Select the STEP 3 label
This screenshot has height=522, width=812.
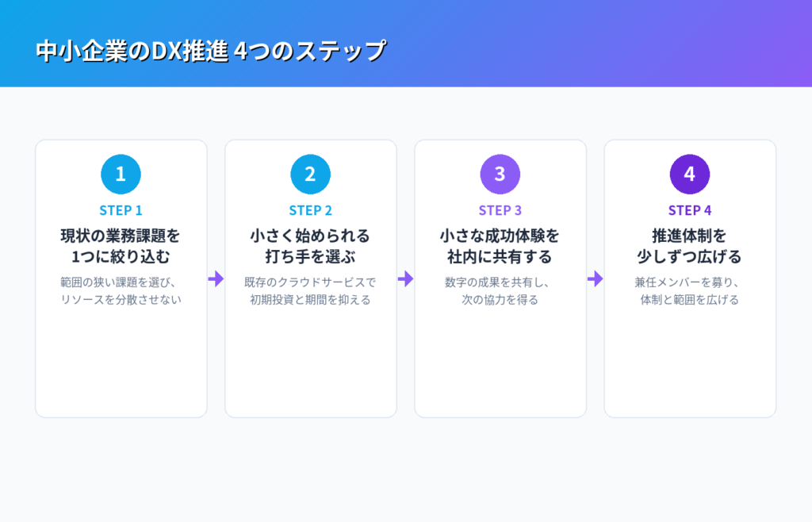pyautogui.click(x=500, y=210)
